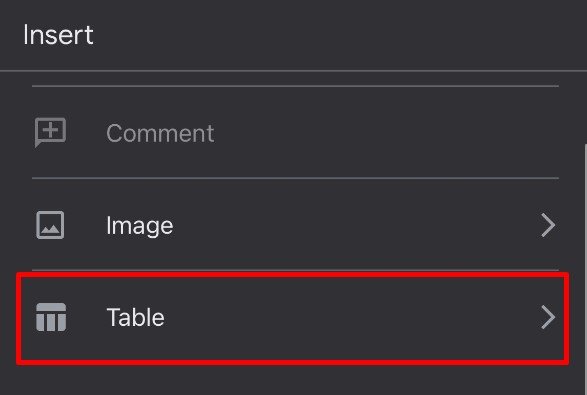Screen dimensions: 587x395
Task: Click the Insert panel title
Action: [58, 34]
